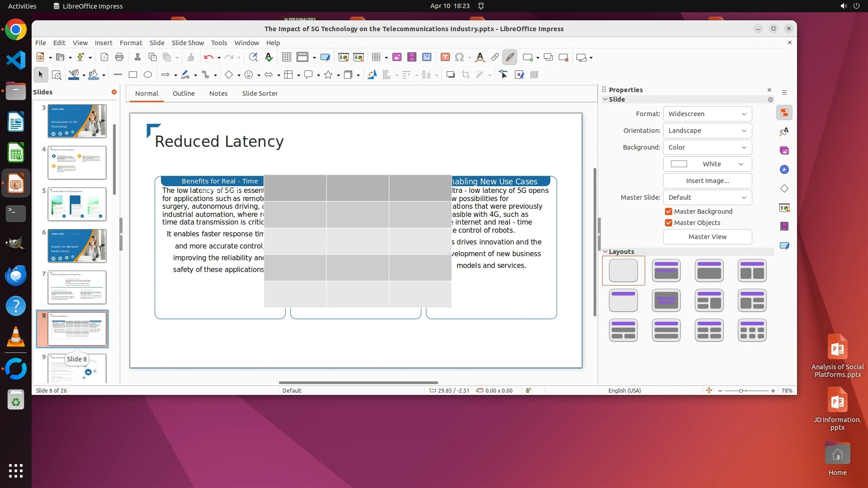Screen dimensions: 868x488
Task: Click the Insert Special Character omega icon
Action: click(x=459, y=57)
